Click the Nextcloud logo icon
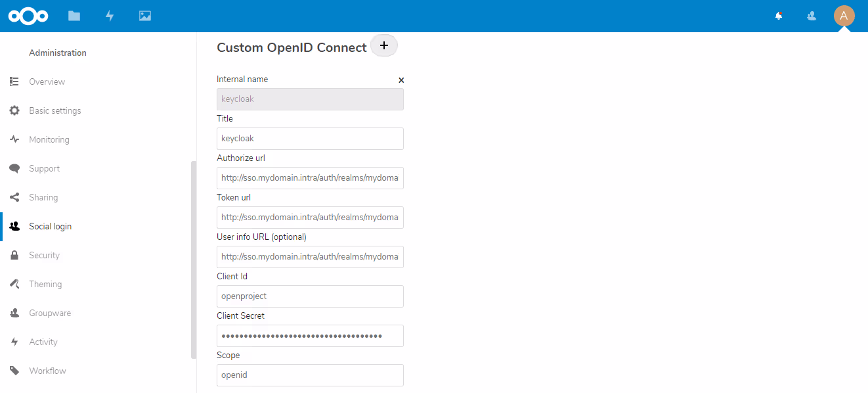868x393 pixels. pos(28,16)
